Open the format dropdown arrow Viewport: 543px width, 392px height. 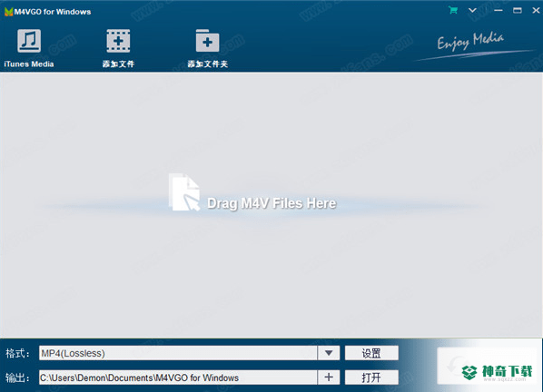329,353
